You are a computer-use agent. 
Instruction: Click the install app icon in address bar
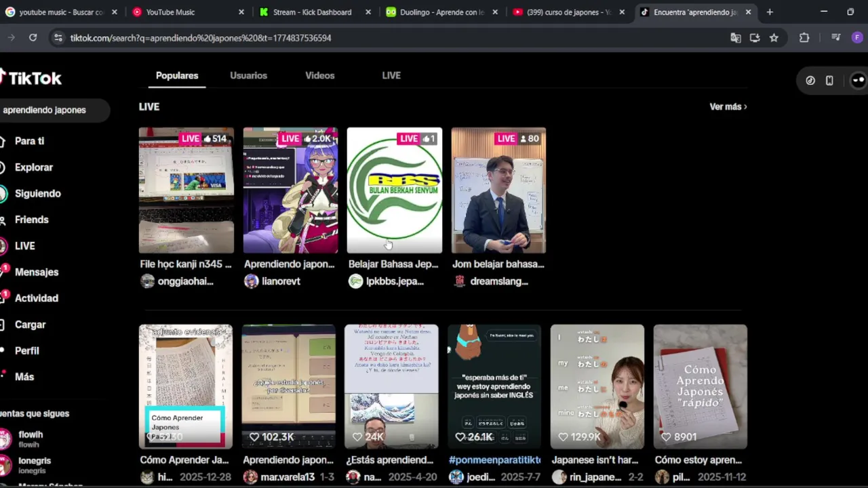pyautogui.click(x=755, y=38)
